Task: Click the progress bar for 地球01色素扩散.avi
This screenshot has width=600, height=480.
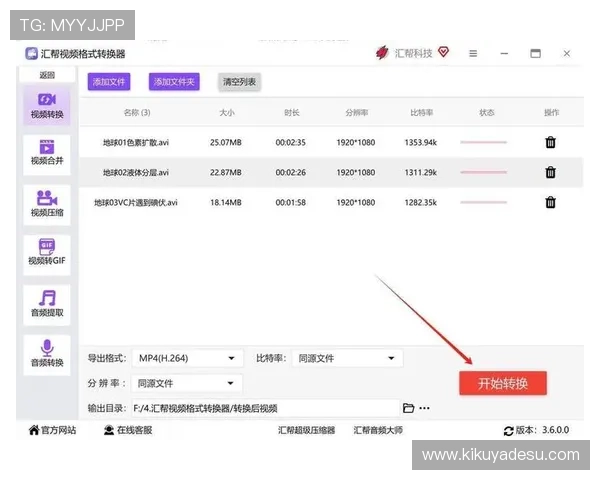Action: [484, 142]
